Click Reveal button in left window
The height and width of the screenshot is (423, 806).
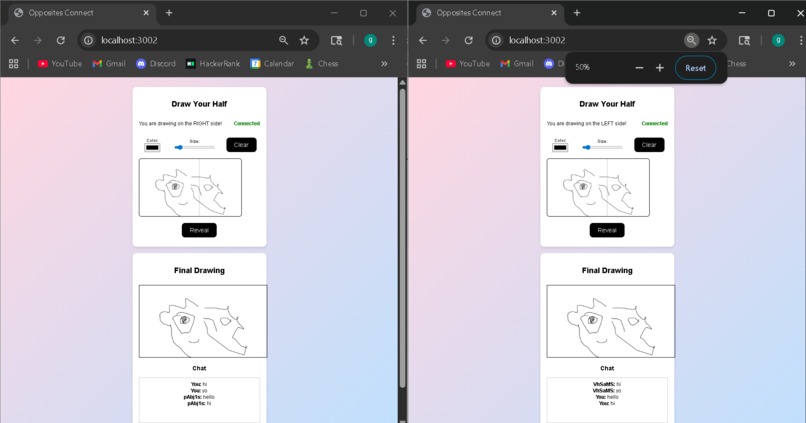click(x=199, y=230)
